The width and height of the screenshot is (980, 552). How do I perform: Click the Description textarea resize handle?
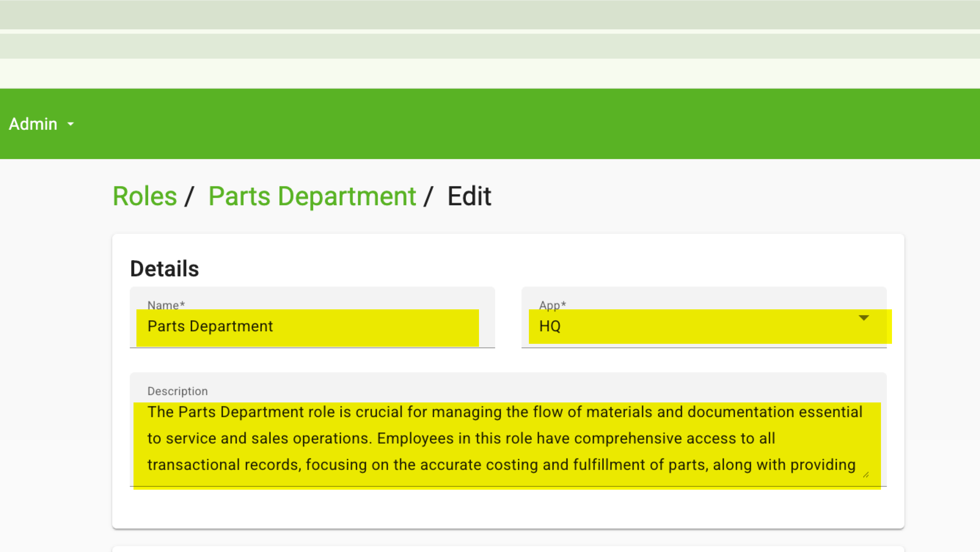click(866, 474)
